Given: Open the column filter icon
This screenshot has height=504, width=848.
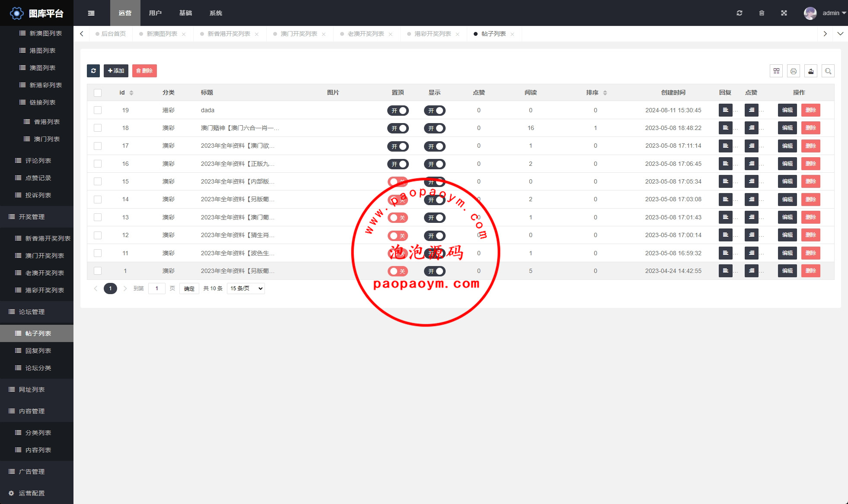Looking at the screenshot, I should pos(776,71).
